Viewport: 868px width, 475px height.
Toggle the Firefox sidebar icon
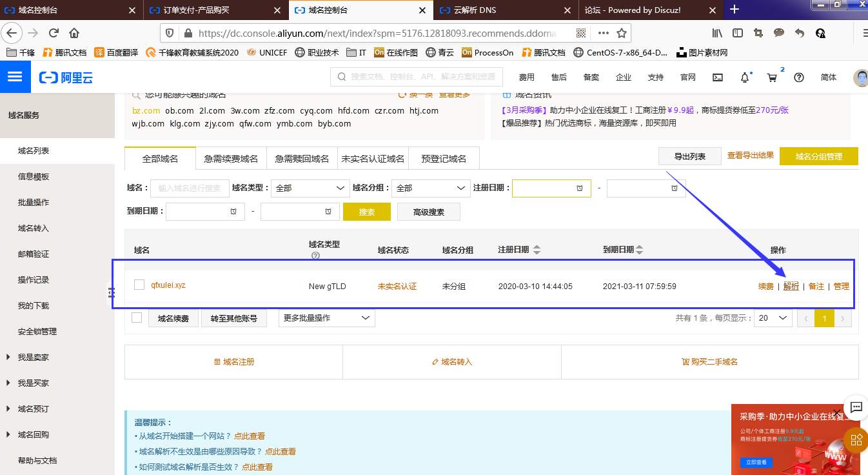[738, 33]
